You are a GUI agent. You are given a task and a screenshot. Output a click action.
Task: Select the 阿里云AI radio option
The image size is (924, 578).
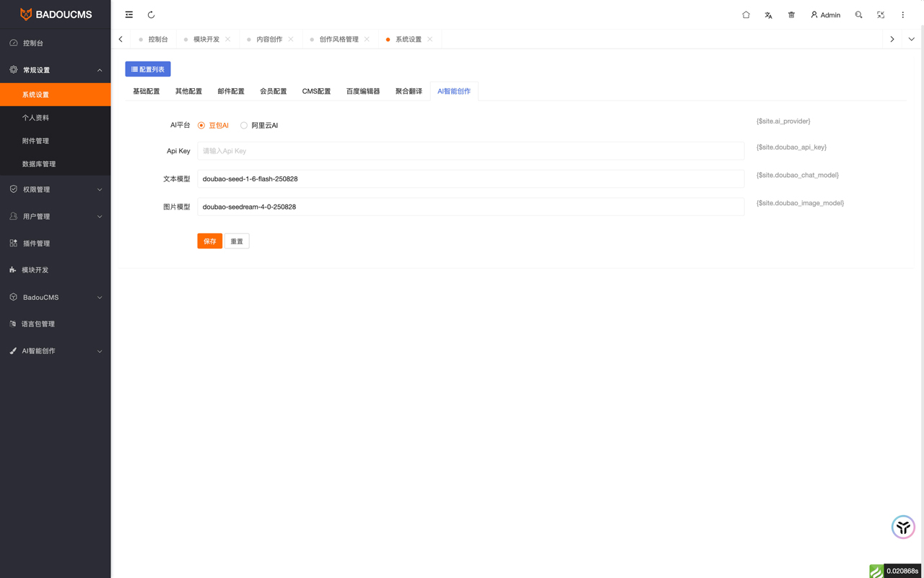click(x=244, y=126)
